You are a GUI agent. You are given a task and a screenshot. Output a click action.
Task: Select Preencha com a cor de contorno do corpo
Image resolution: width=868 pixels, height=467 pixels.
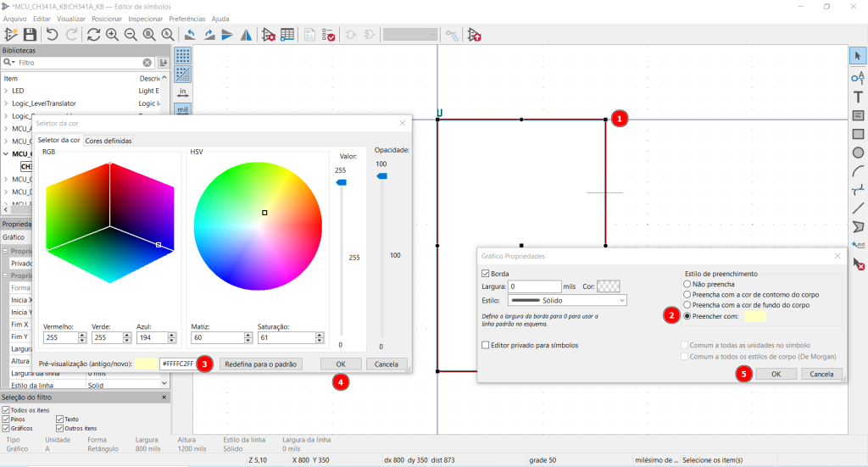[x=687, y=294]
